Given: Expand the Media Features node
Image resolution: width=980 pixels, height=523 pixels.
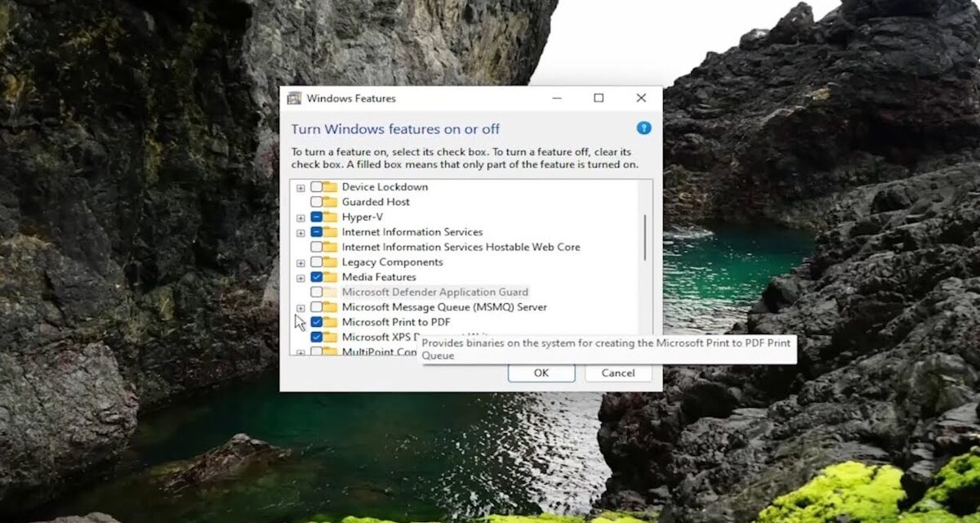Looking at the screenshot, I should (301, 278).
